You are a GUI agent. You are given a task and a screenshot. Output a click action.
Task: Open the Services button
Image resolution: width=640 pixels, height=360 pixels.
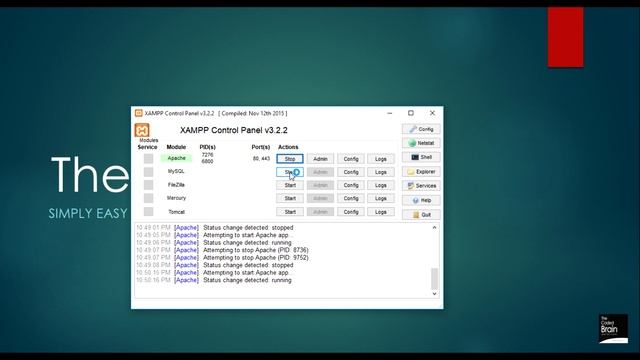pos(421,186)
